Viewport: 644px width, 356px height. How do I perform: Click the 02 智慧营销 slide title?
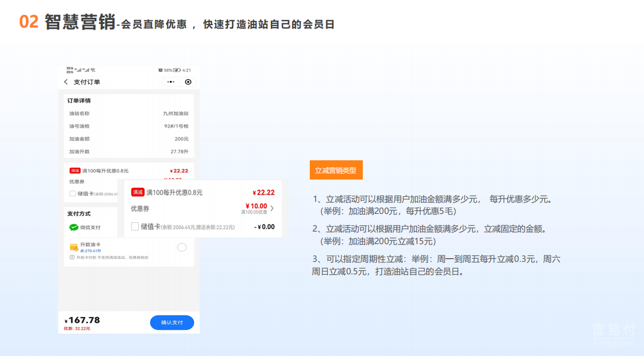click(68, 22)
